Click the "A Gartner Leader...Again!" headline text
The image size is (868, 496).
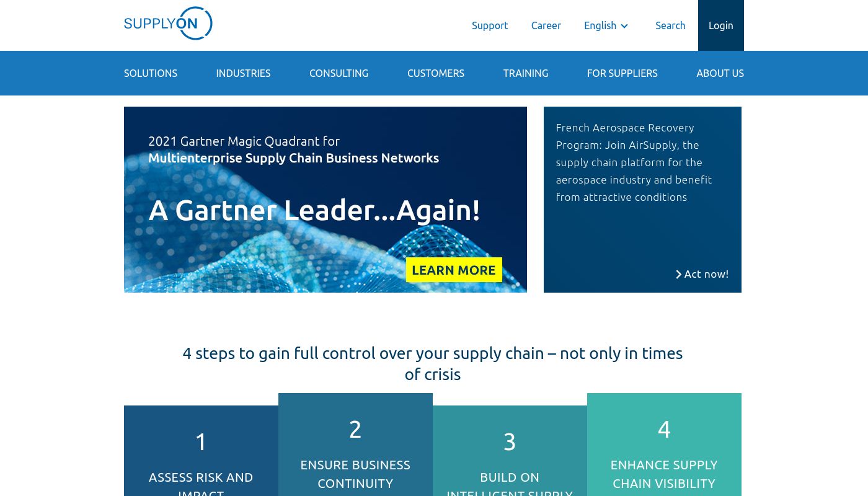[314, 210]
